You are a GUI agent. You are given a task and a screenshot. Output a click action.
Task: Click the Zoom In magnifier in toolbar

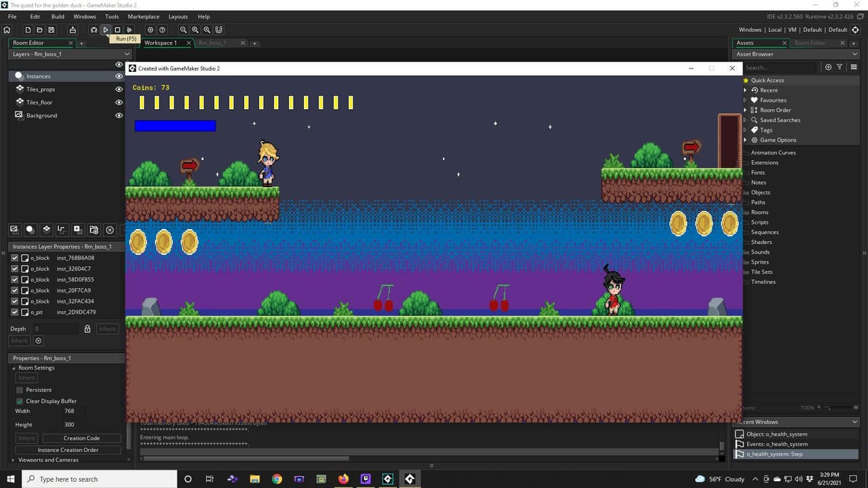point(207,30)
